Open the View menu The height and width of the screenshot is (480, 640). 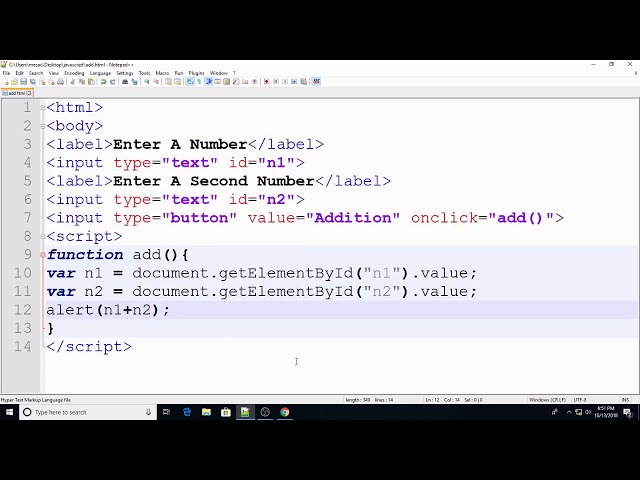tap(53, 73)
